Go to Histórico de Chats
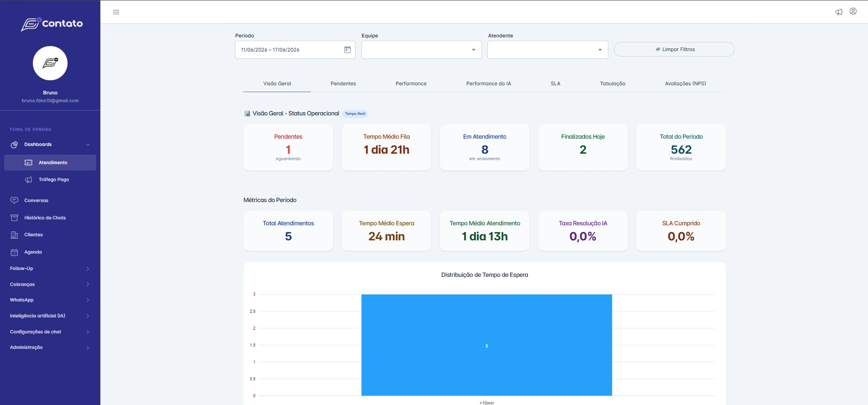This screenshot has width=868, height=405. point(50,218)
